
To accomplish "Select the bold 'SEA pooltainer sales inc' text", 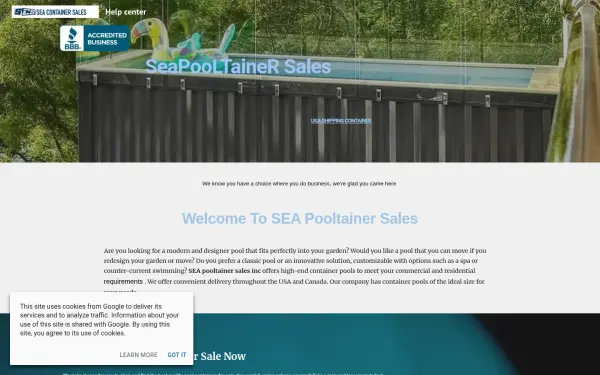I will (x=225, y=271).
